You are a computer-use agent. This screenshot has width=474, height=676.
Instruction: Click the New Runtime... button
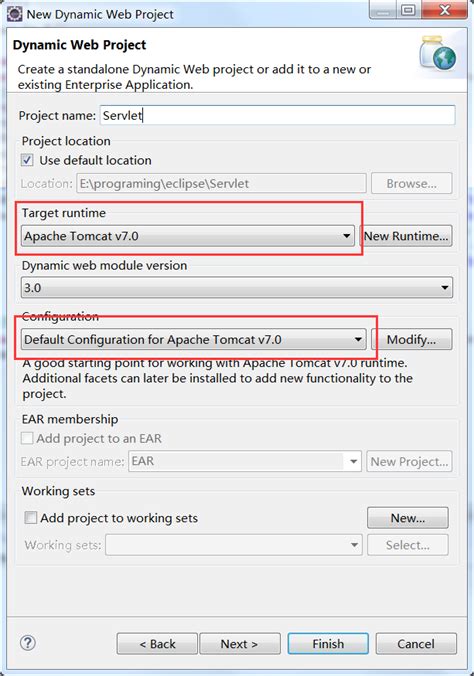coord(406,236)
